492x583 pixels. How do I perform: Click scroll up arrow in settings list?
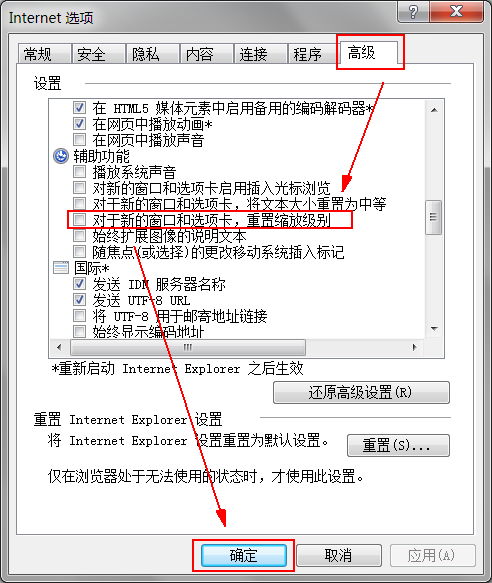pos(434,110)
